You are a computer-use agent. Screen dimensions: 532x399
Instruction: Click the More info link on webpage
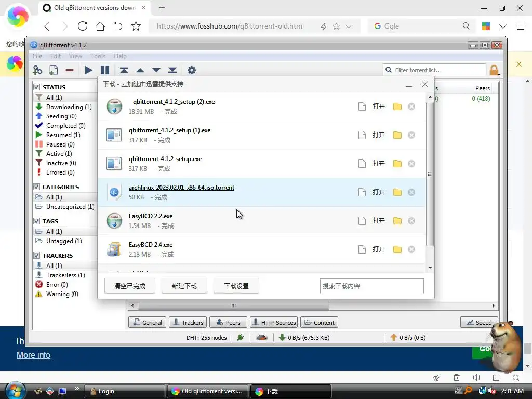[x=34, y=355]
